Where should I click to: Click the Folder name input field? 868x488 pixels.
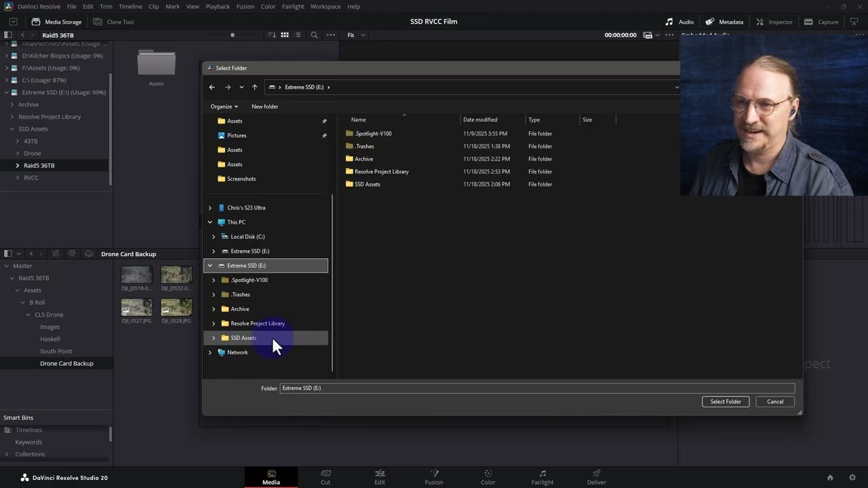[x=537, y=388]
